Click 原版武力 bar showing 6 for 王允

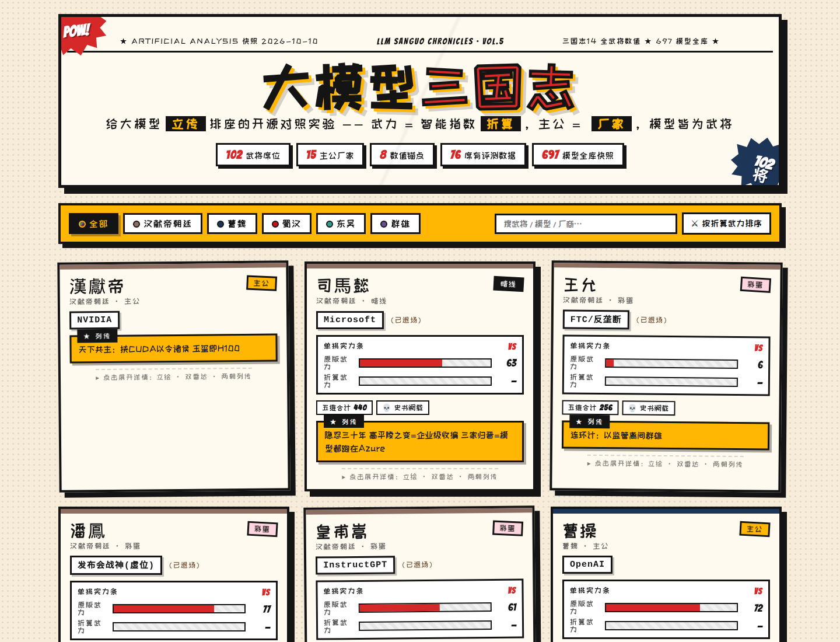[x=671, y=364]
